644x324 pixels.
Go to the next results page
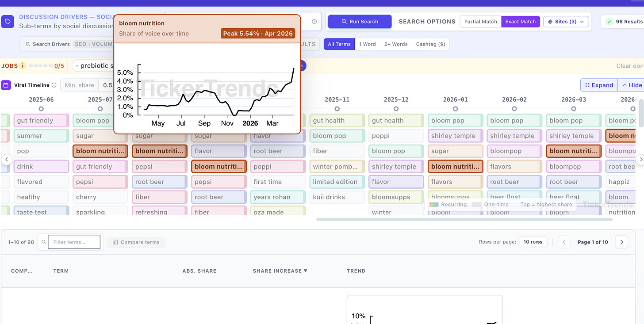pos(621,242)
